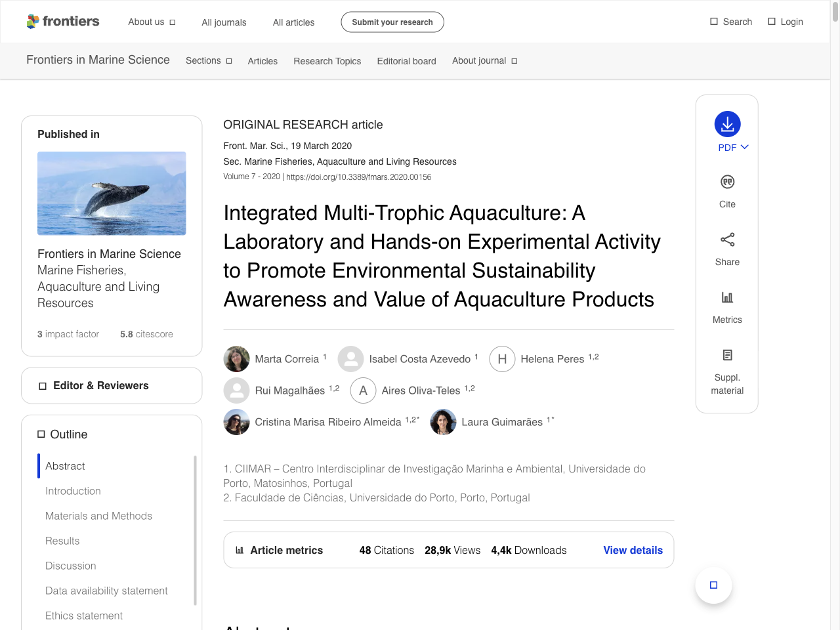Click Submit your research button
Screen dimensions: 840x630
pyautogui.click(x=392, y=22)
